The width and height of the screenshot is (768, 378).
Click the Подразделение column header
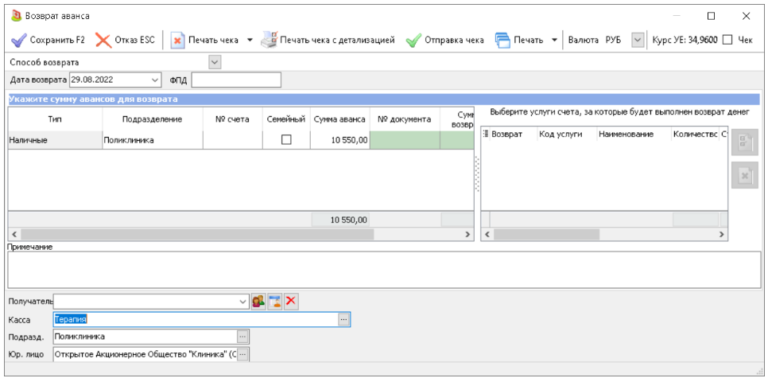pyautogui.click(x=152, y=119)
